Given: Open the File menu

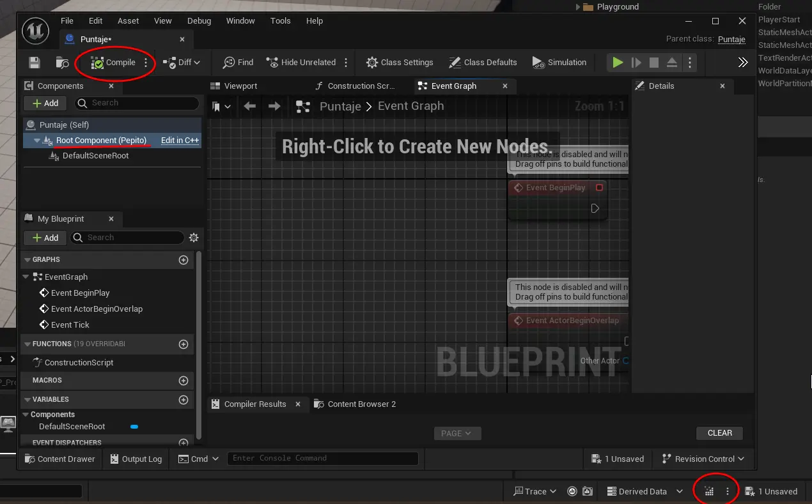Looking at the screenshot, I should (67, 20).
